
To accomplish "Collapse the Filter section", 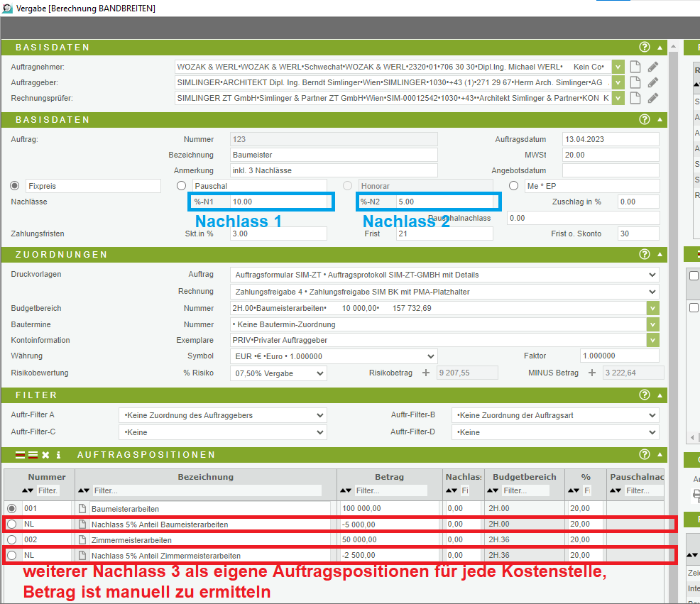I will (660, 395).
